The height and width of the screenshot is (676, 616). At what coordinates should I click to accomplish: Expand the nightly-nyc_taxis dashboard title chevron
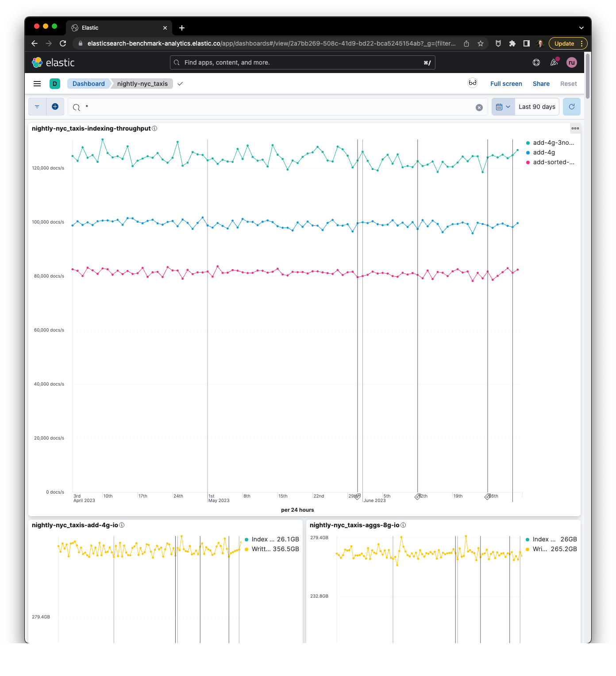tap(180, 83)
